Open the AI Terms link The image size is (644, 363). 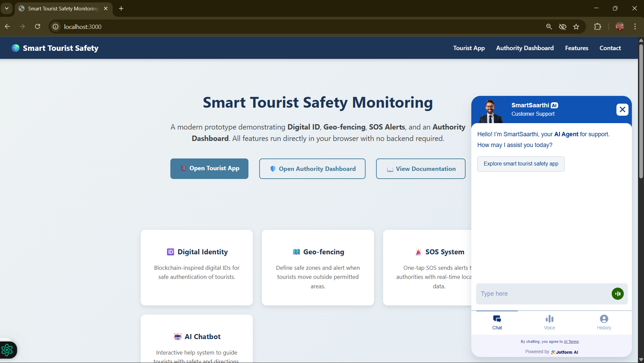click(571, 342)
